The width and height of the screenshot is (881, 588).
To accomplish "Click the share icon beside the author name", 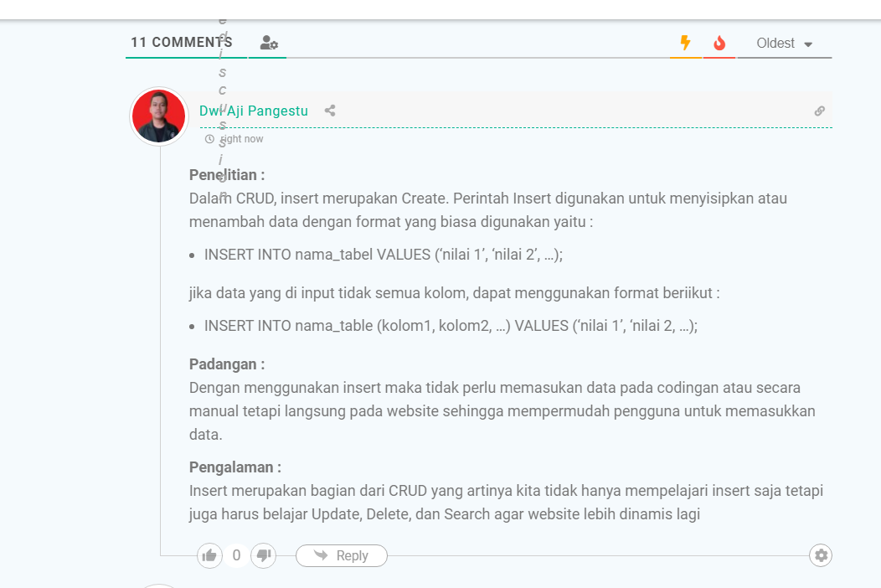I will (x=330, y=111).
